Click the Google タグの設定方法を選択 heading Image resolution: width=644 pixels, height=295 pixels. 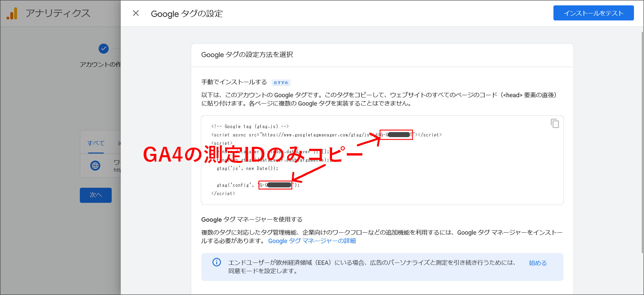pyautogui.click(x=247, y=55)
